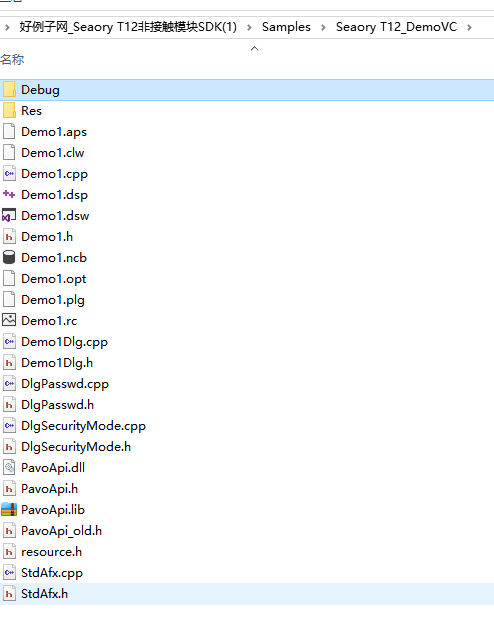The width and height of the screenshot is (494, 631).
Task: Click the Demo1.aps file icon
Action: point(9,132)
